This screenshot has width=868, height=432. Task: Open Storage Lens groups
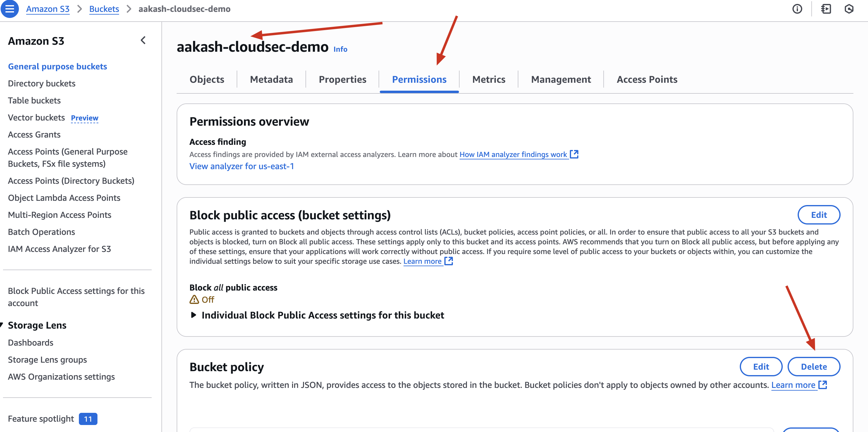pos(48,360)
